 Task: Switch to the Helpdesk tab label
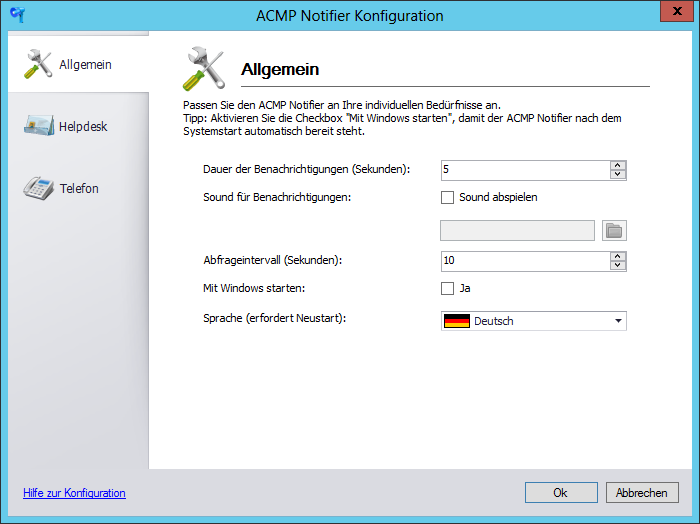tap(83, 127)
